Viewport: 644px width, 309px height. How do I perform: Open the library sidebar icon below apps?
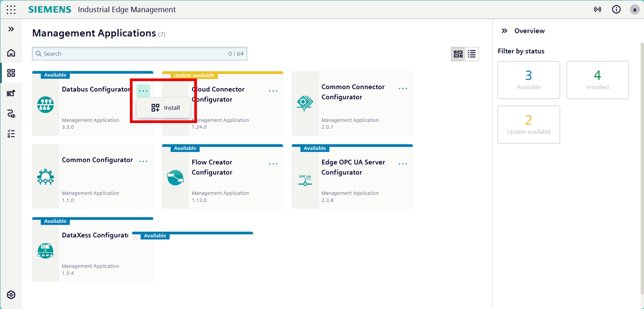(11, 93)
